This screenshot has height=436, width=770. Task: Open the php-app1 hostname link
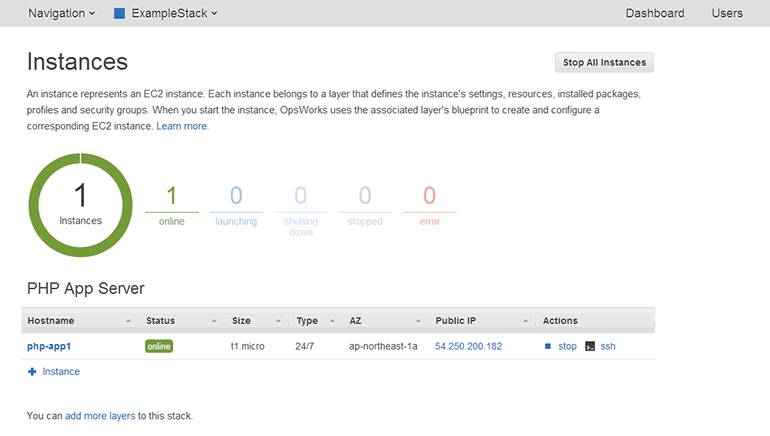49,346
